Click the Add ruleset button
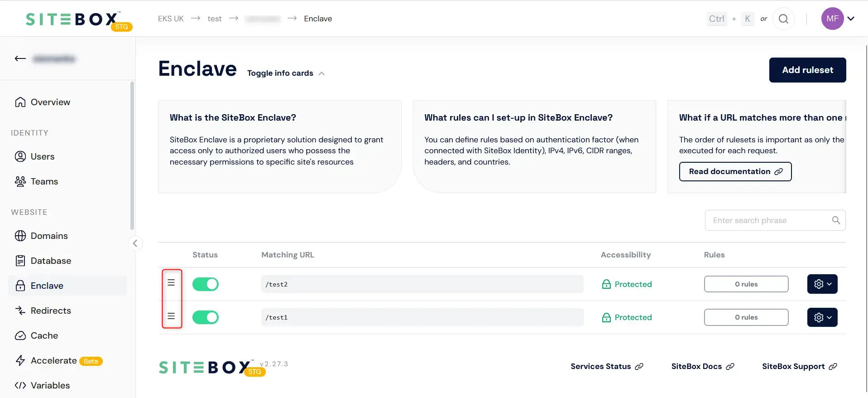 [x=807, y=70]
